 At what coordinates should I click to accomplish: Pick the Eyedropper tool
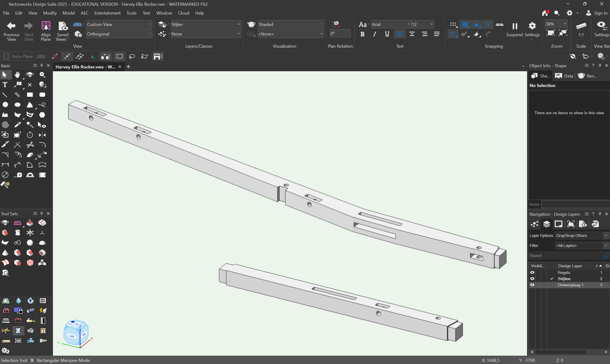18,125
